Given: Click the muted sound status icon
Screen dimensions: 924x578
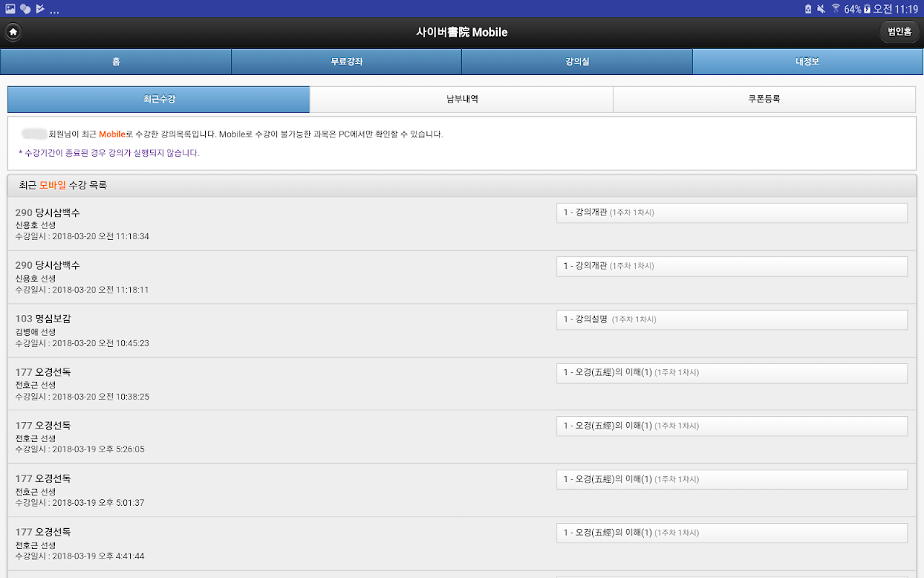Looking at the screenshot, I should [821, 9].
